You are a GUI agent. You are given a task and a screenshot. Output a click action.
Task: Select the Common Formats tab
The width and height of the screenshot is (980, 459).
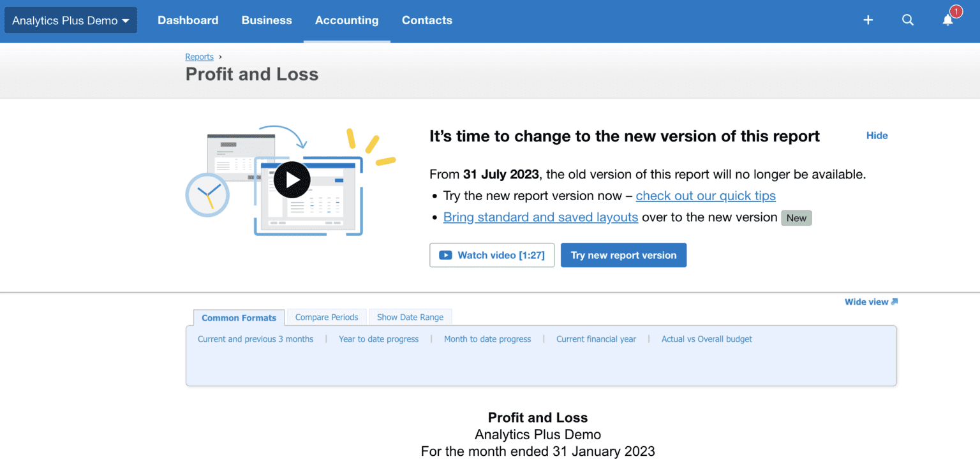coord(239,317)
